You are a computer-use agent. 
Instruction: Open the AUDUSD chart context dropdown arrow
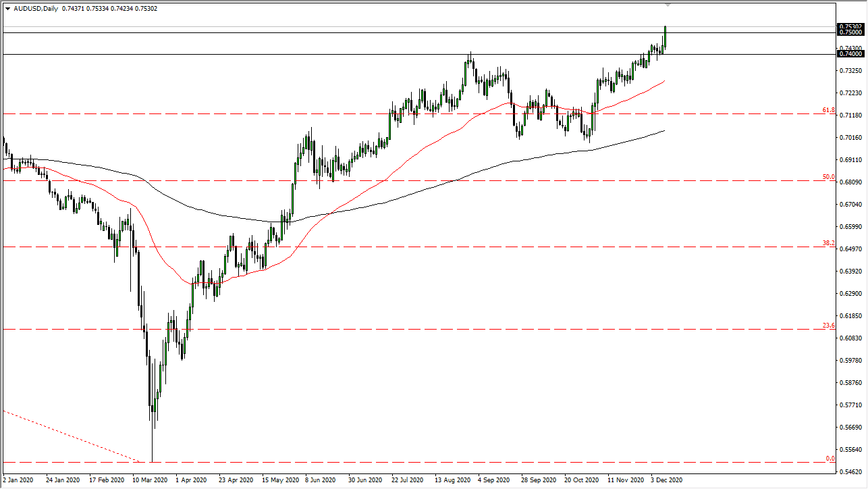click(x=7, y=9)
